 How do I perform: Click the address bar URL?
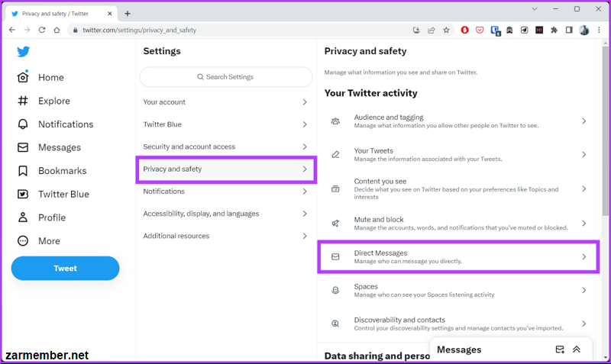pos(140,30)
